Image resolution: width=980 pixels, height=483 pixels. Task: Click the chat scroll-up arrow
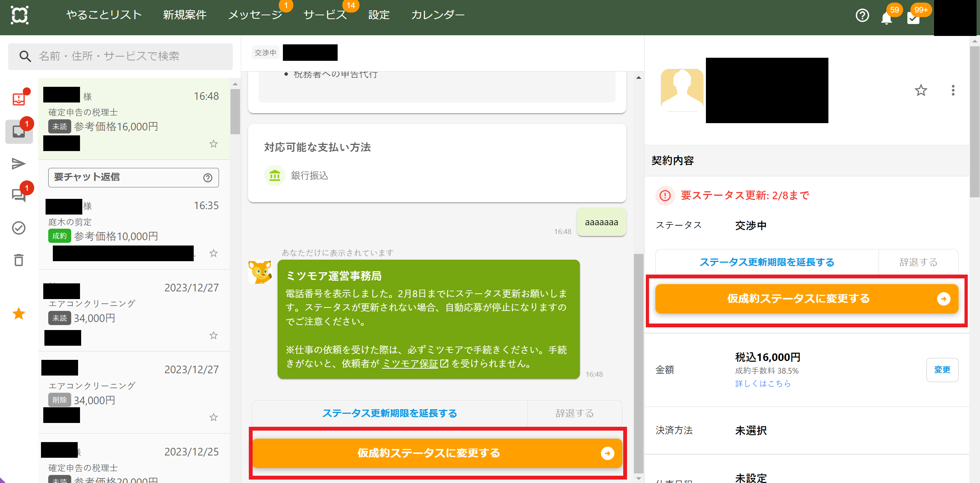[x=639, y=78]
